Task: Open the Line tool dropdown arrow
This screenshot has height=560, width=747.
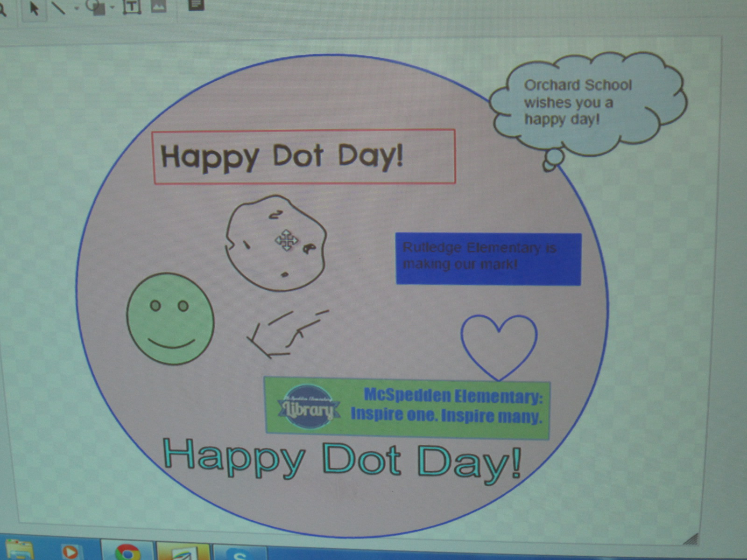Action: pos(76,8)
